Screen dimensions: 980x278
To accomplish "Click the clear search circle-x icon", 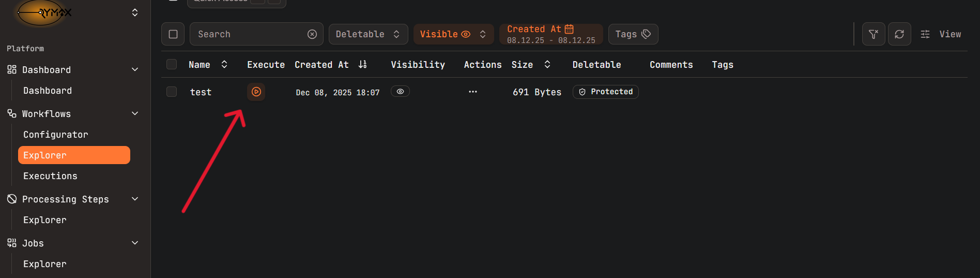I will [x=312, y=34].
